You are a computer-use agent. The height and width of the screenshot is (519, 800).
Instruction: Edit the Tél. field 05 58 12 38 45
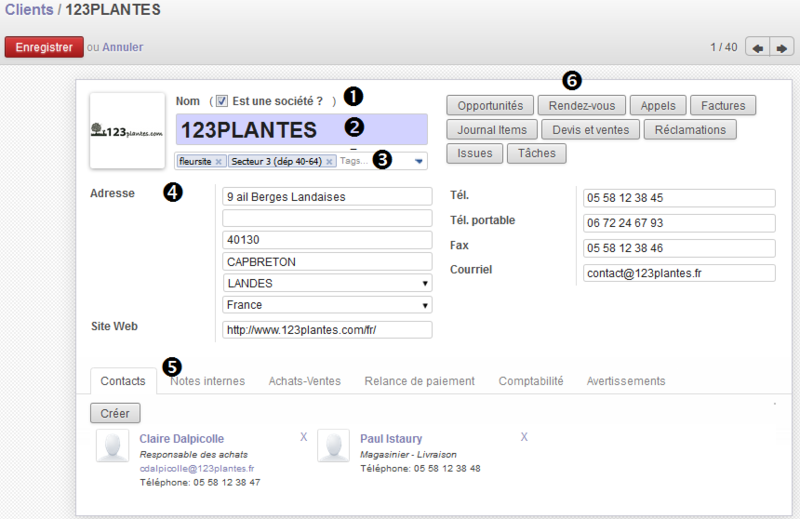click(679, 198)
